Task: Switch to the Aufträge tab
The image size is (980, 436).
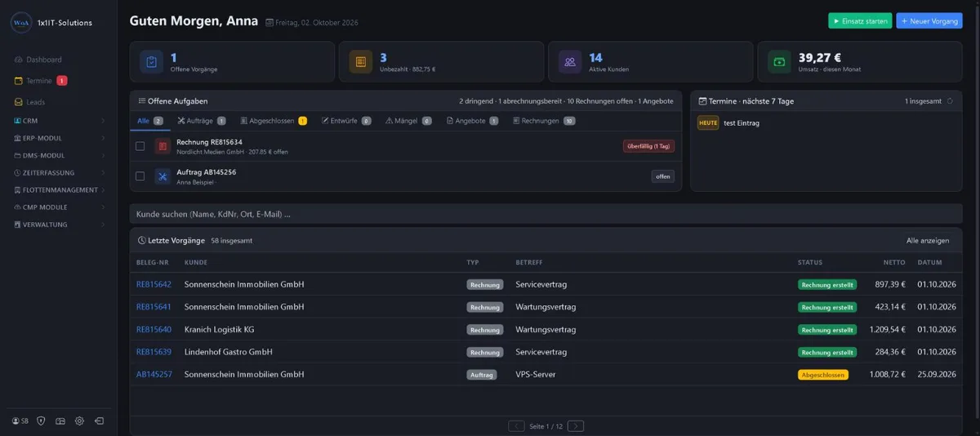Action: coord(201,121)
